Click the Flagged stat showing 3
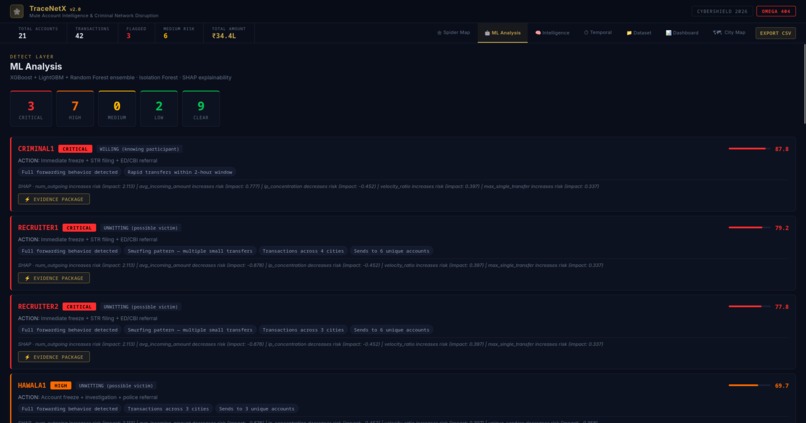The image size is (806, 423). 136,33
